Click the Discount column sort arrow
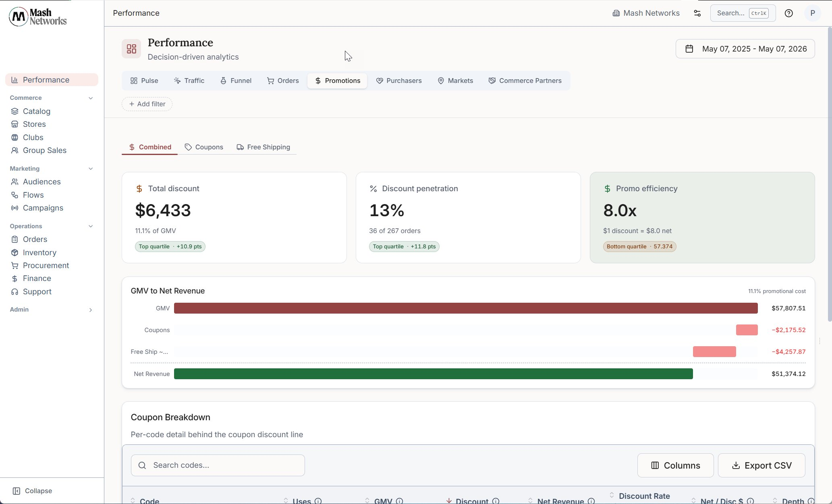This screenshot has height=504, width=832. (449, 500)
